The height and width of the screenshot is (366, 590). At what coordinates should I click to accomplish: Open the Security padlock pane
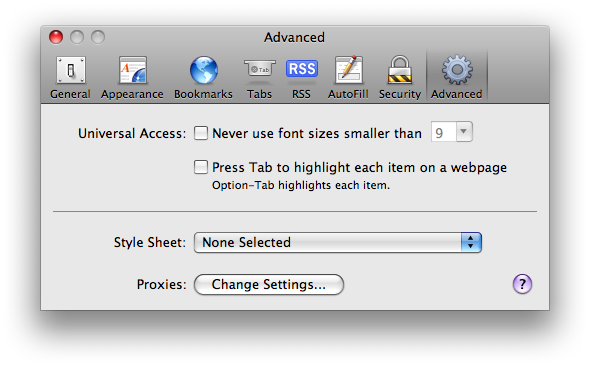coord(400,77)
